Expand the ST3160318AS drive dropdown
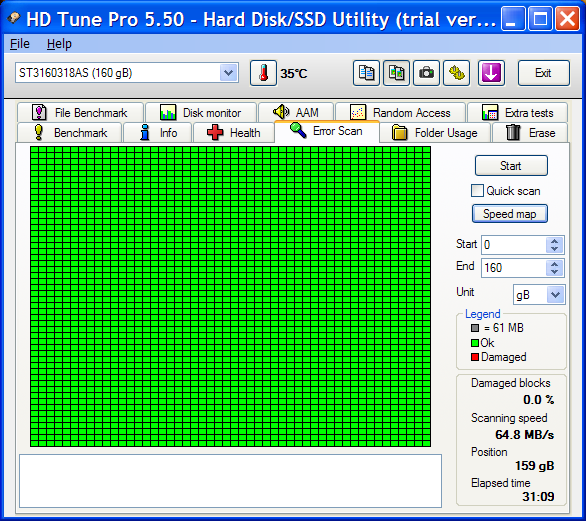This screenshot has width=586, height=521. point(228,73)
